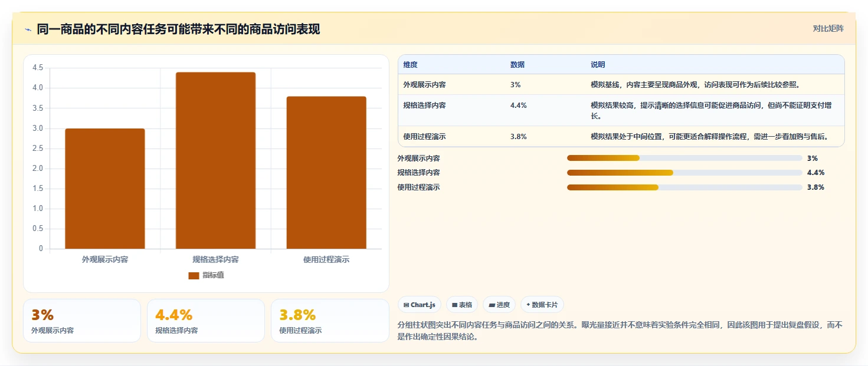Image resolution: width=868 pixels, height=366 pixels.
Task: Click the 规格选择内容 bar in chart
Action: [x=215, y=160]
